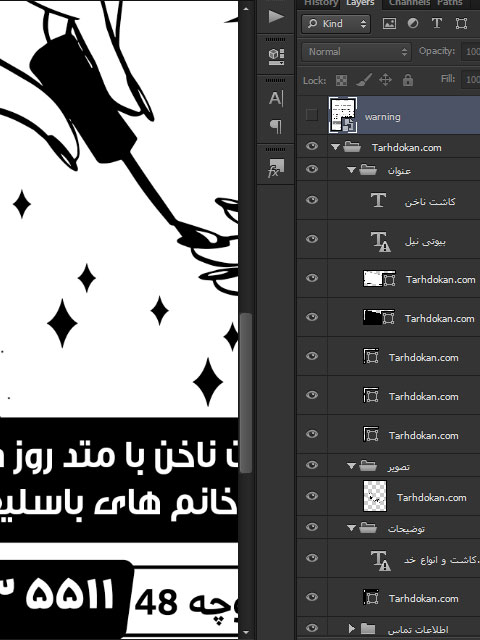Open the Normal blend mode dropdown
Image resolution: width=480 pixels, height=640 pixels.
pyautogui.click(x=356, y=52)
